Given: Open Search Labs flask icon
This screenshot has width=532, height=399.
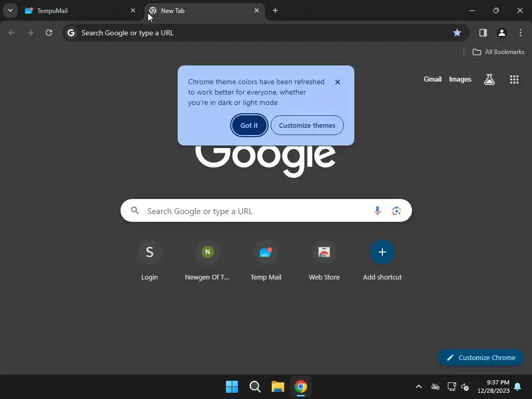Looking at the screenshot, I should pos(489,79).
